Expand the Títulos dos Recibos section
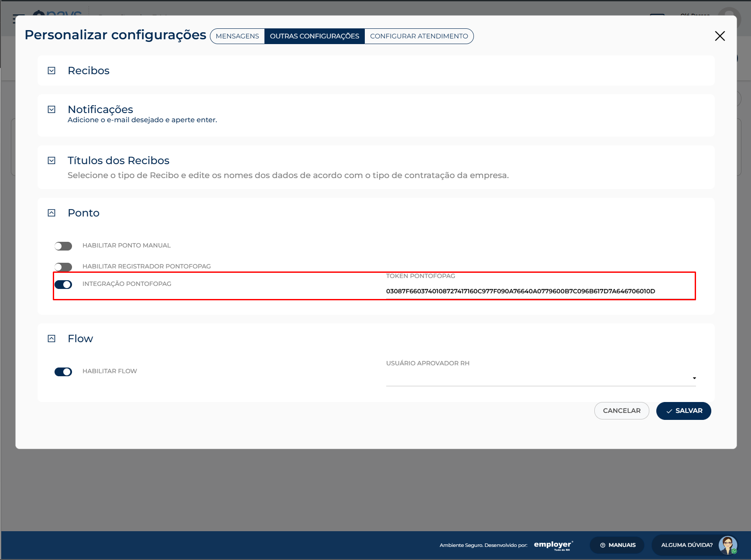This screenshot has height=560, width=751. click(51, 161)
